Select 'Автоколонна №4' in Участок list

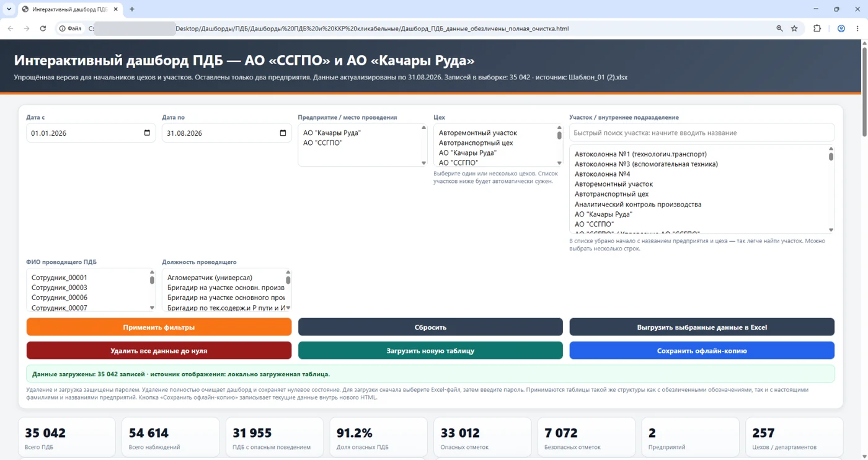[699, 174]
